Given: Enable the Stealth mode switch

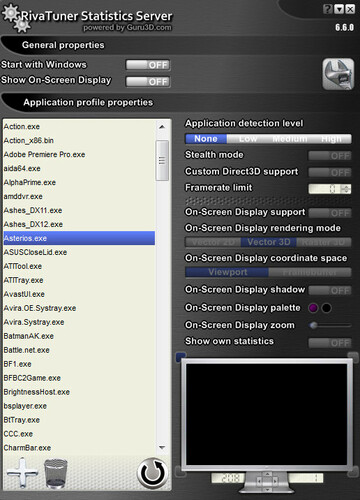Looking at the screenshot, I should [330, 156].
